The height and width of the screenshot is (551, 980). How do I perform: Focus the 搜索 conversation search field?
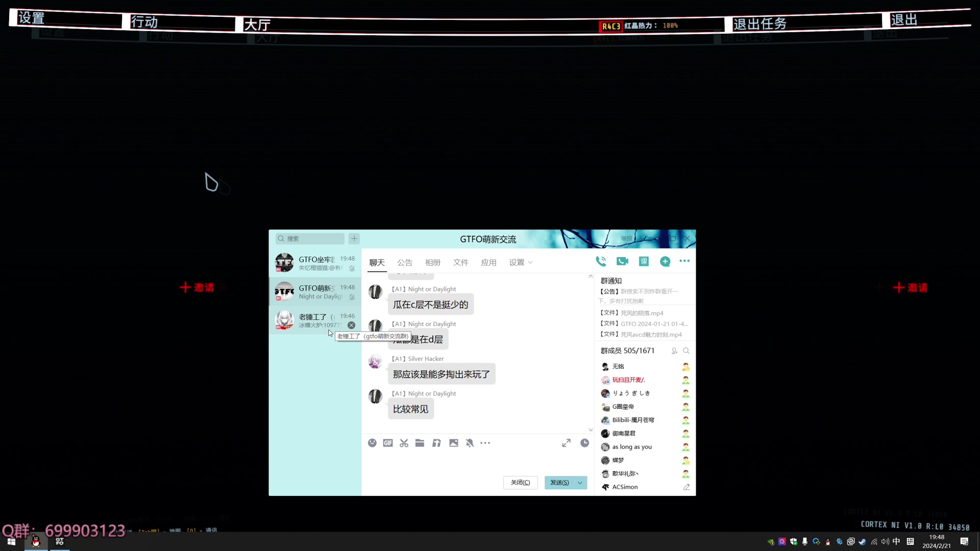pos(310,238)
